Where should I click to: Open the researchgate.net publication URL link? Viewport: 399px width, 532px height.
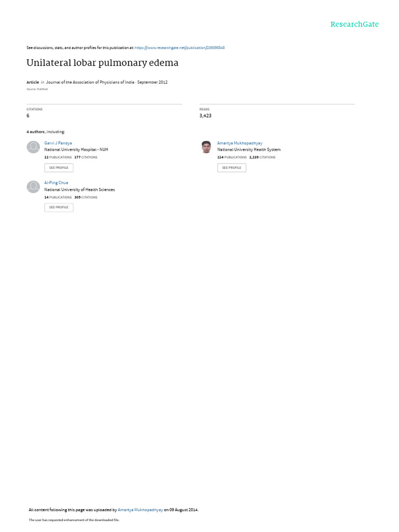pos(179,48)
